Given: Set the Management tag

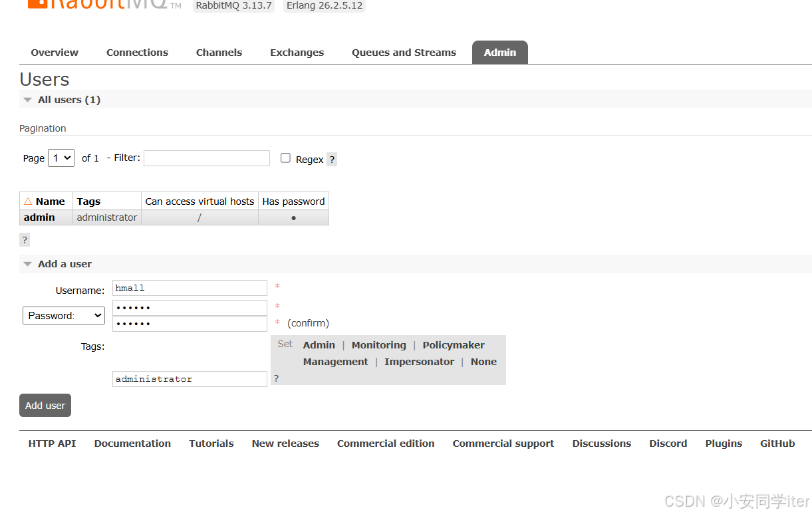Looking at the screenshot, I should tap(335, 362).
